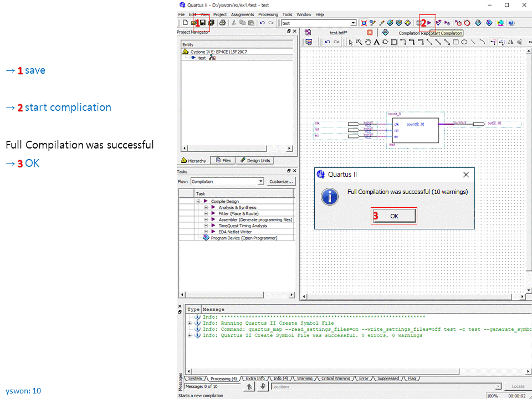
Task: Select the Block tool
Action: click(x=394, y=42)
